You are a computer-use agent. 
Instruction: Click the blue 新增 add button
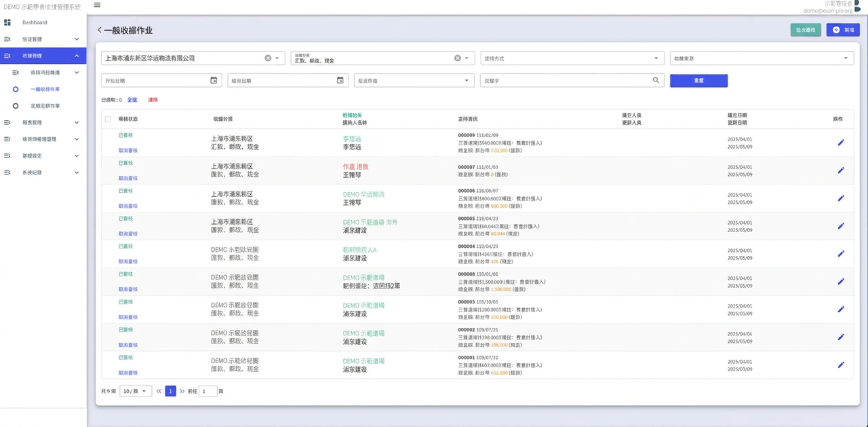[843, 30]
